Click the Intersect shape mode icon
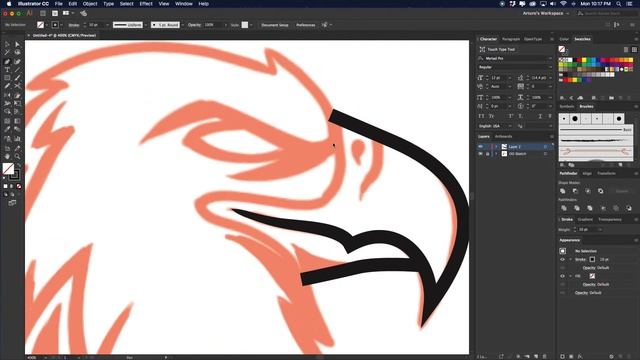The width and height of the screenshot is (640, 360). (588, 191)
